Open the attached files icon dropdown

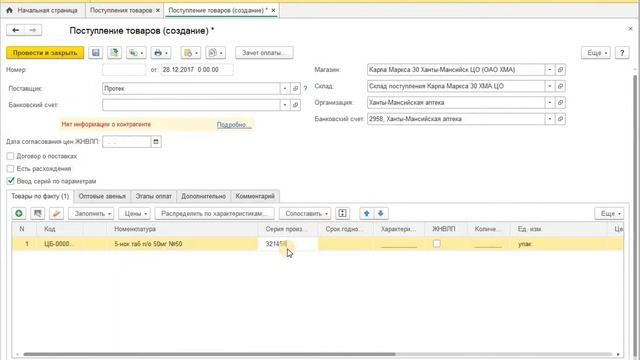215,53
